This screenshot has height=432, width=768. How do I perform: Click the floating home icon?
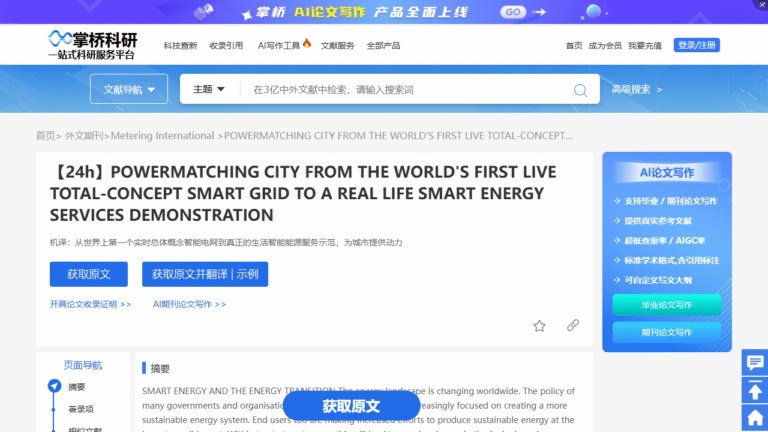755,417
